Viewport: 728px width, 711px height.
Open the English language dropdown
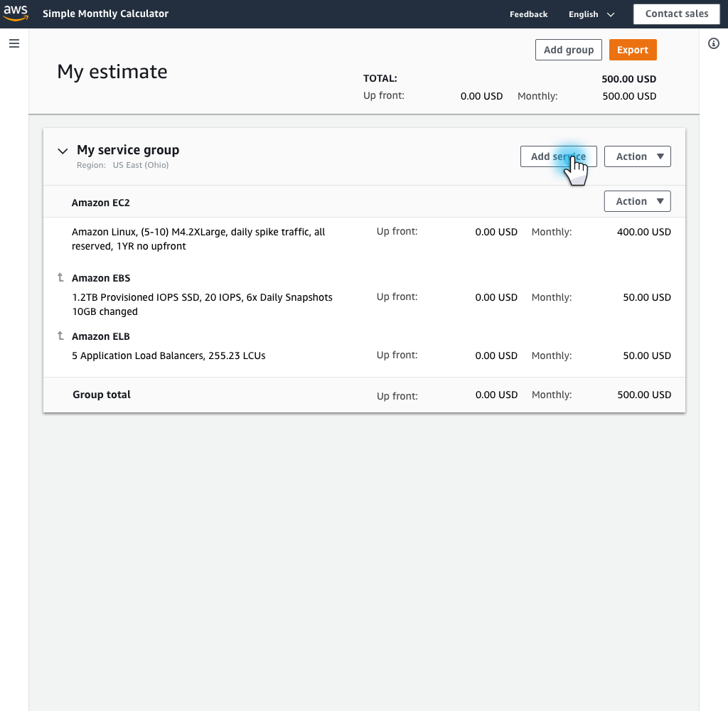[591, 14]
